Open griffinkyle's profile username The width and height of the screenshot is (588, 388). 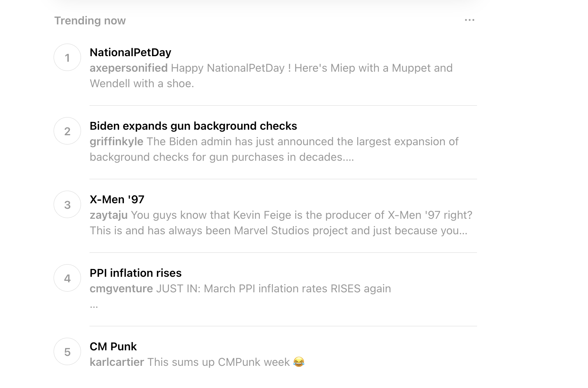116,142
